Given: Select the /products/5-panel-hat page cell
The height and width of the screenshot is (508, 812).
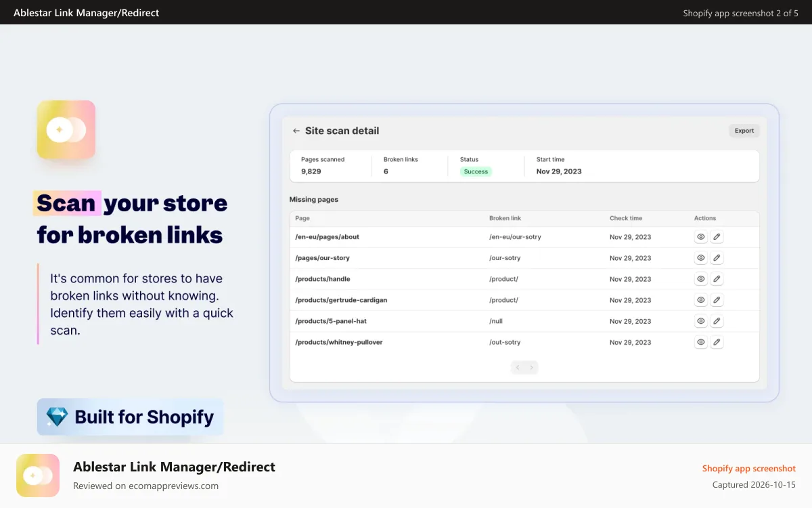Looking at the screenshot, I should coord(331,321).
